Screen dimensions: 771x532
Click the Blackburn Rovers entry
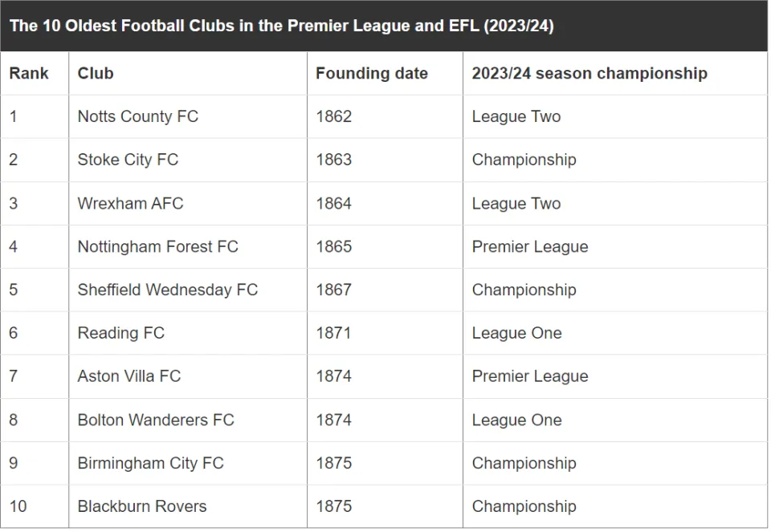tap(142, 506)
